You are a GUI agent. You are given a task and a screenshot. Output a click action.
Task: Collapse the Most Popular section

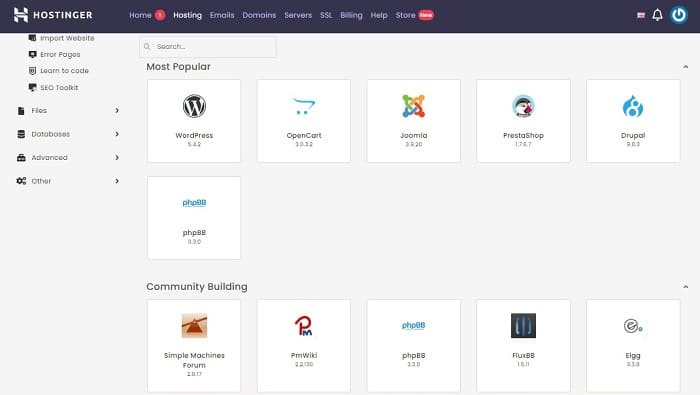point(685,67)
